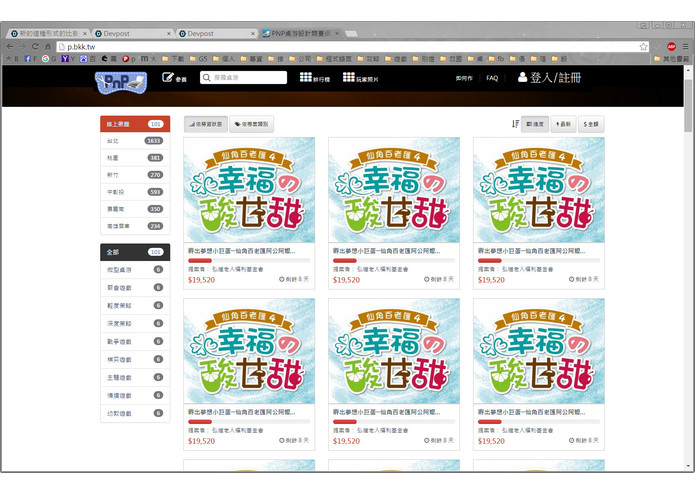Click the browser forward arrow
Viewport: 695px width, 494px height.
coord(22,47)
